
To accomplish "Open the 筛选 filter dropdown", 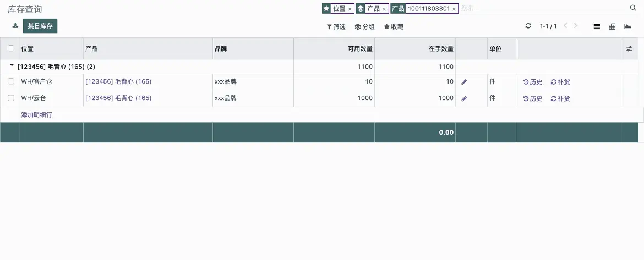I will coord(336,26).
